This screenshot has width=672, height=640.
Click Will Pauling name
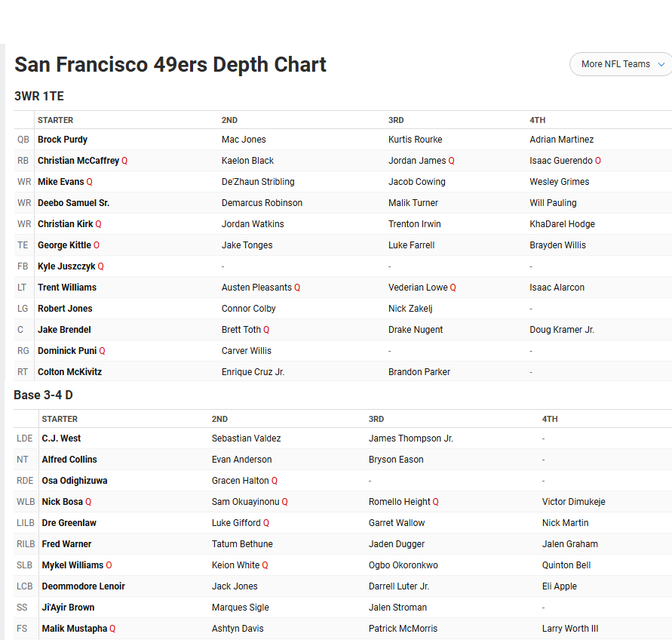click(553, 203)
